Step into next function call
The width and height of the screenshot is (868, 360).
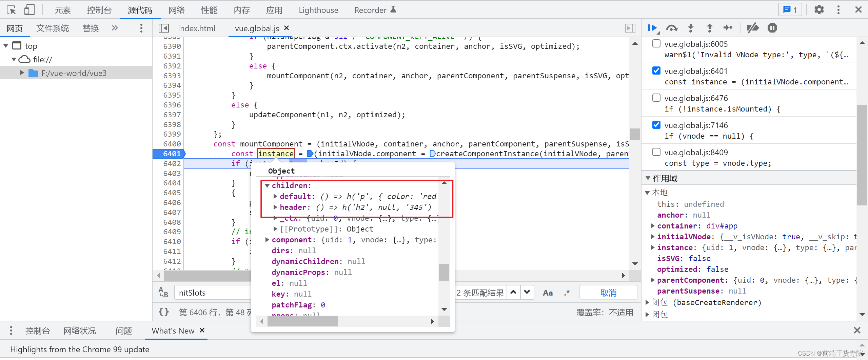[691, 28]
